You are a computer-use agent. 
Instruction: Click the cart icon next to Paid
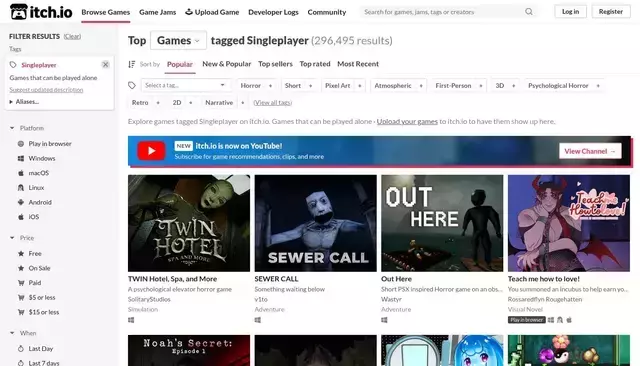click(x=21, y=283)
